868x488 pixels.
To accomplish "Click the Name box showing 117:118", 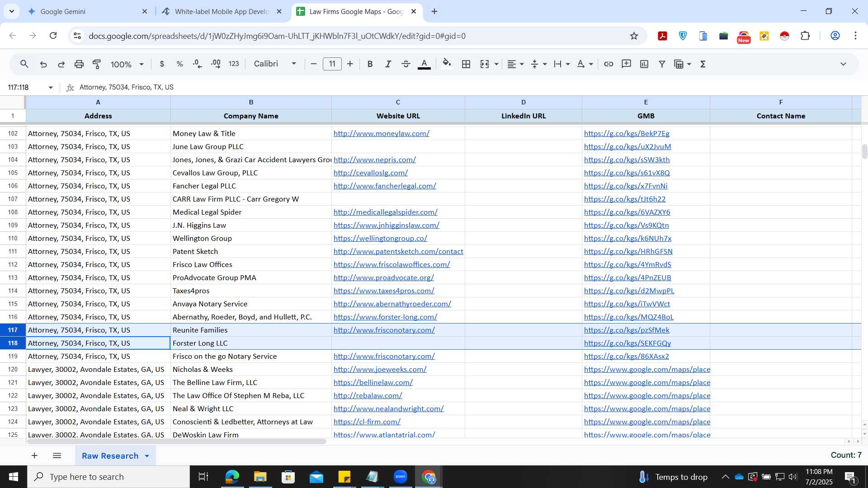I will (x=25, y=87).
